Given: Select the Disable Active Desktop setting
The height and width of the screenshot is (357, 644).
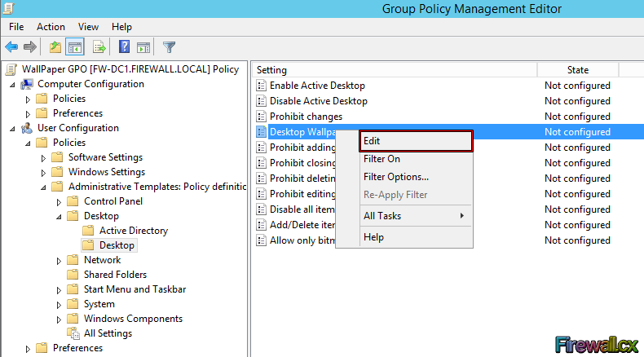Looking at the screenshot, I should coord(318,101).
